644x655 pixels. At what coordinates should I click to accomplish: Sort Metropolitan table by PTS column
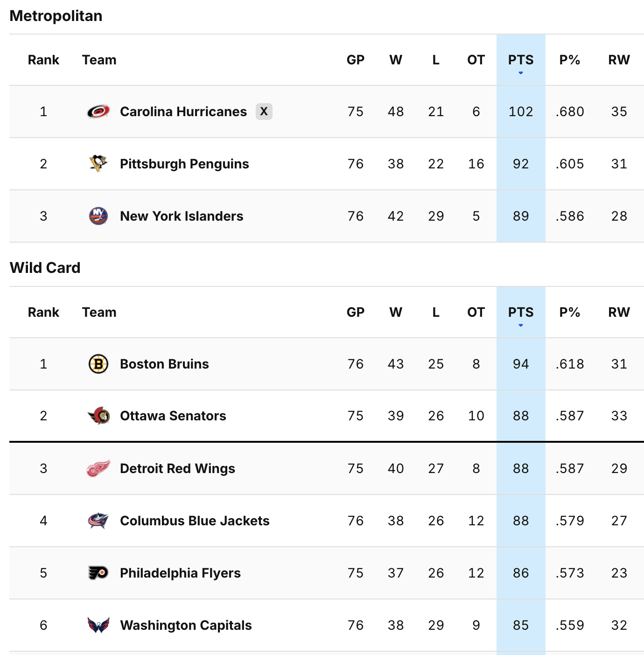(521, 60)
